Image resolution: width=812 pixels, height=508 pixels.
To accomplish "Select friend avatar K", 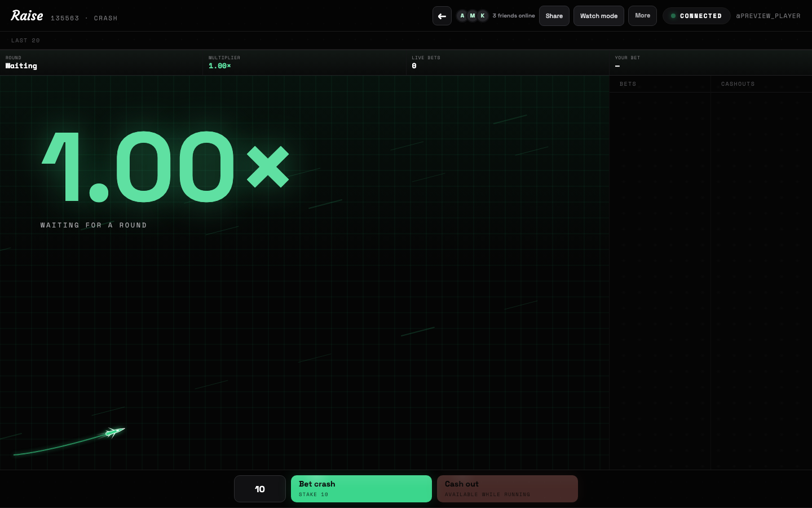I will [x=483, y=16].
